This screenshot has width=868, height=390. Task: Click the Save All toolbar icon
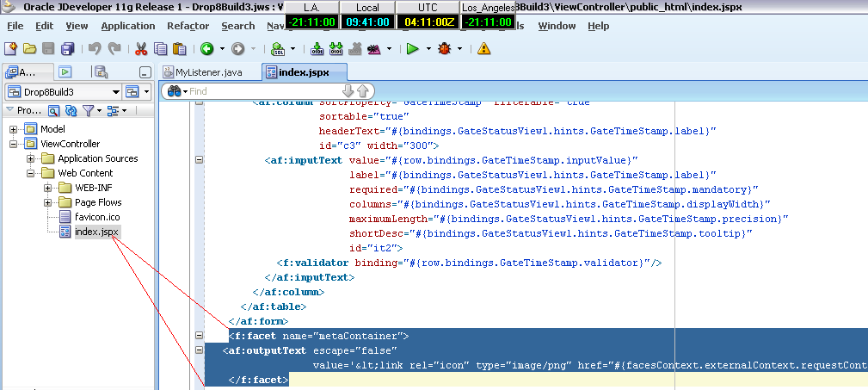pyautogui.click(x=66, y=48)
